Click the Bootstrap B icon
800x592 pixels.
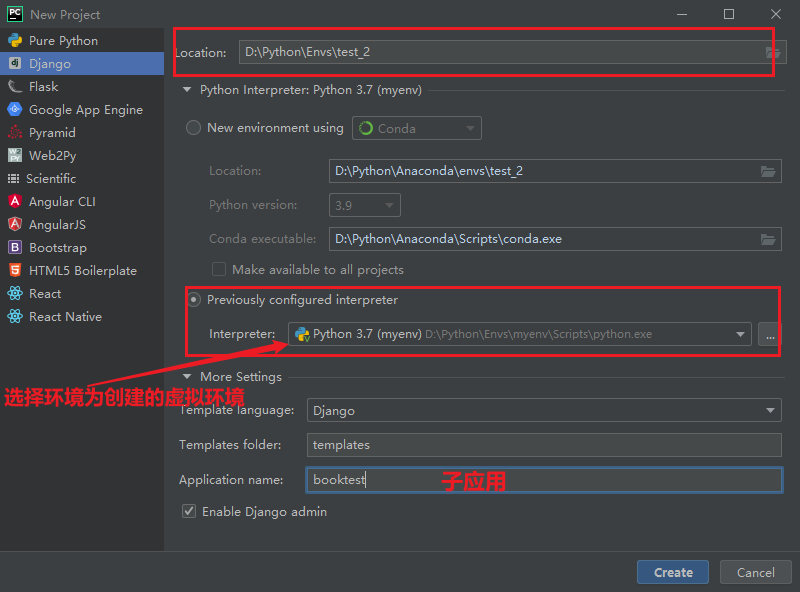click(15, 247)
